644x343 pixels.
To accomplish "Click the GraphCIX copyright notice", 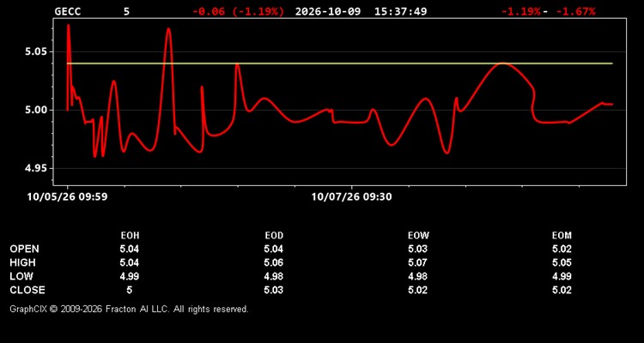I will (x=129, y=310).
